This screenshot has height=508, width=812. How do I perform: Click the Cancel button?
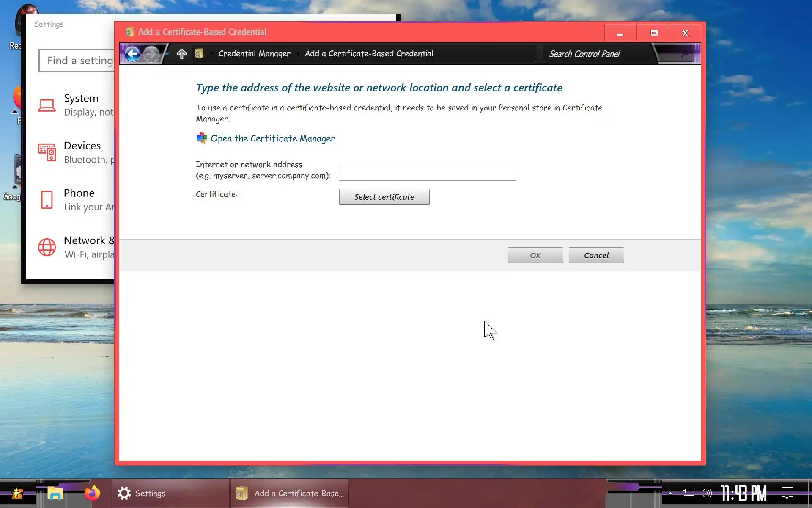(596, 255)
